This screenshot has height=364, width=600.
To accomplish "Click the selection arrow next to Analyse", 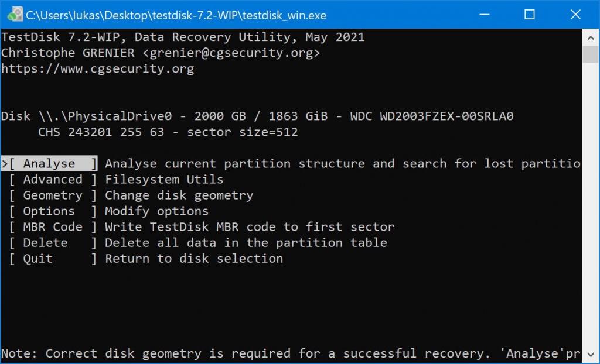I will click(5, 163).
